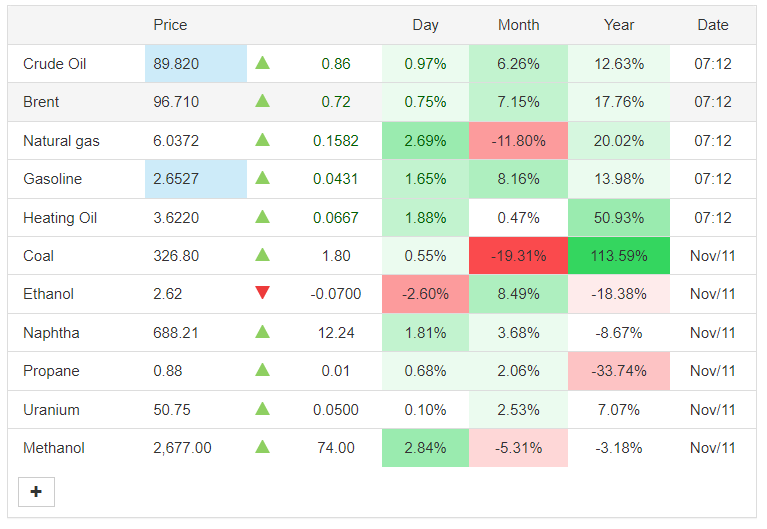Sort by the Date column header

713,25
